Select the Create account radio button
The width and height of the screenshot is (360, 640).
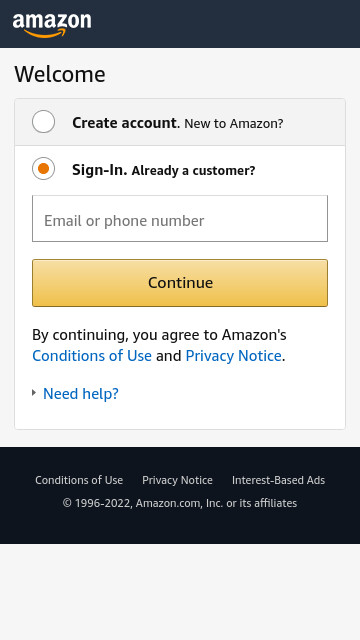(x=43, y=122)
